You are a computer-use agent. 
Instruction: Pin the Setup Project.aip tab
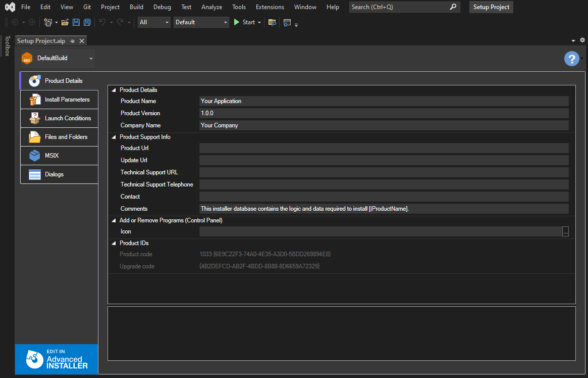(x=72, y=41)
